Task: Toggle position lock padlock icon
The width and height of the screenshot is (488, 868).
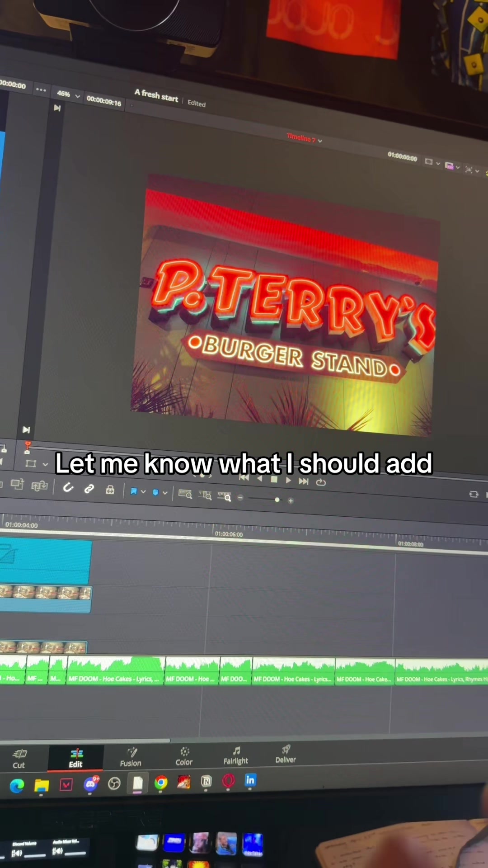Action: pyautogui.click(x=110, y=490)
